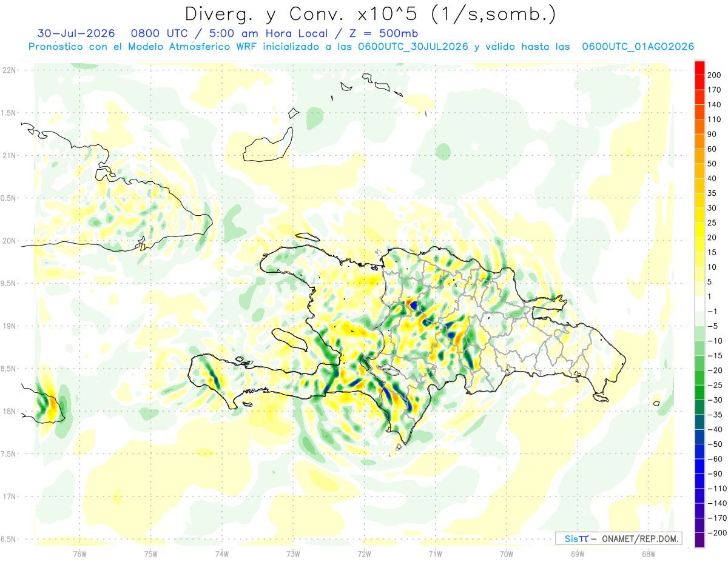Click the color bar label positive "20"
The height and width of the screenshot is (562, 728).
712,238
